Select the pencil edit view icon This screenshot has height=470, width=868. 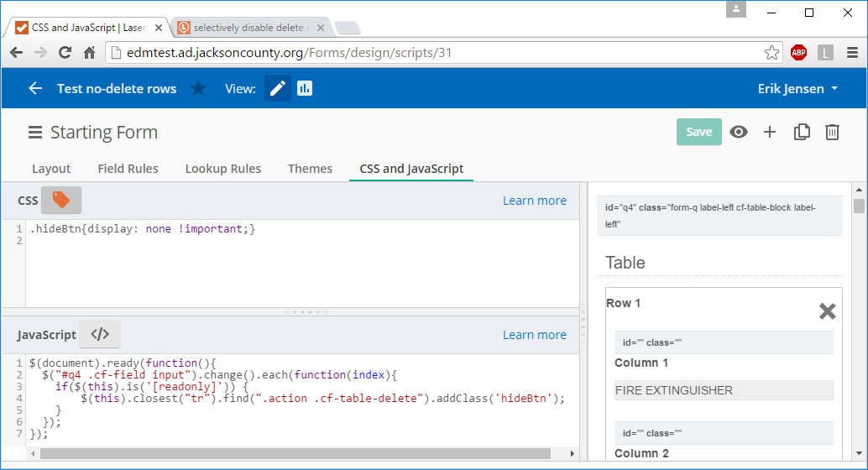coord(278,88)
